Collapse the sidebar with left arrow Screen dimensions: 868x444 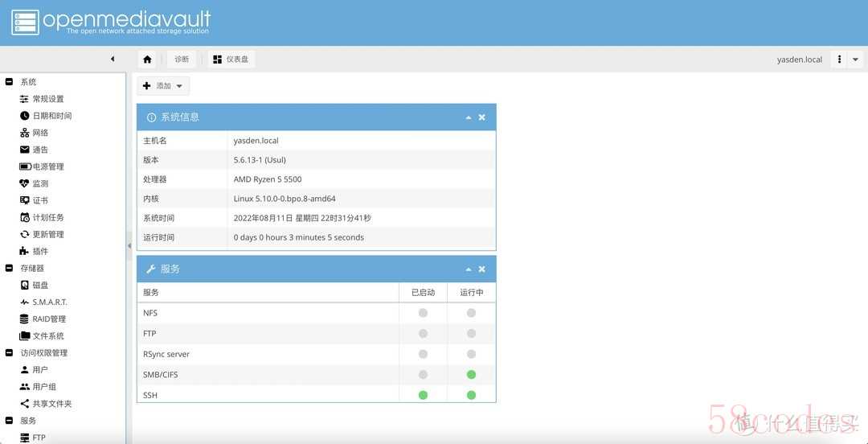click(113, 59)
